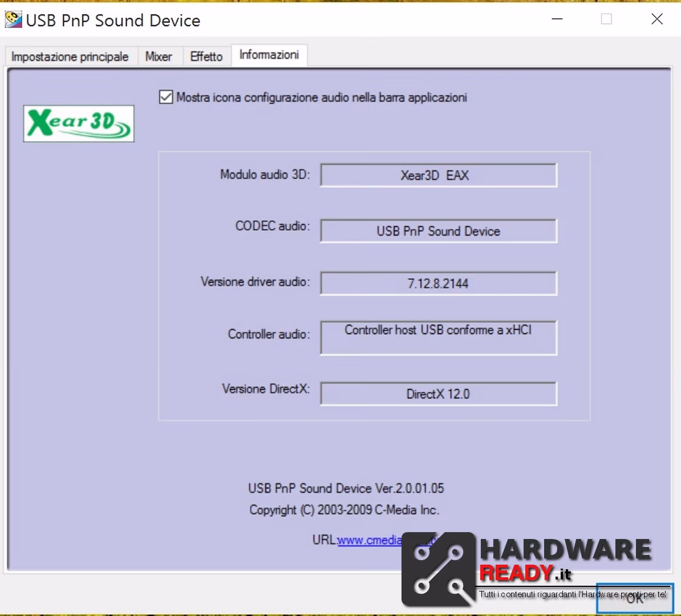Switch to the Mixer tab
681x616 pixels.
click(159, 56)
